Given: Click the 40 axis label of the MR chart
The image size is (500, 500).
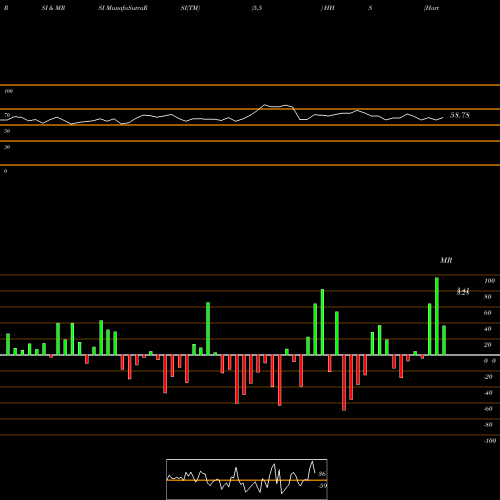Looking at the screenshot, I should [488, 329].
